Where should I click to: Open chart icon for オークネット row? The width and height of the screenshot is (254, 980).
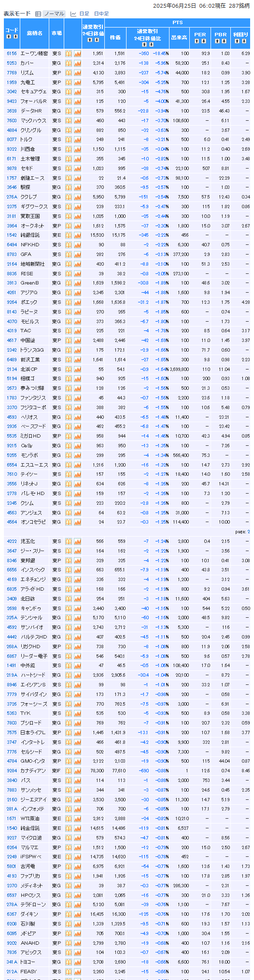77,226
